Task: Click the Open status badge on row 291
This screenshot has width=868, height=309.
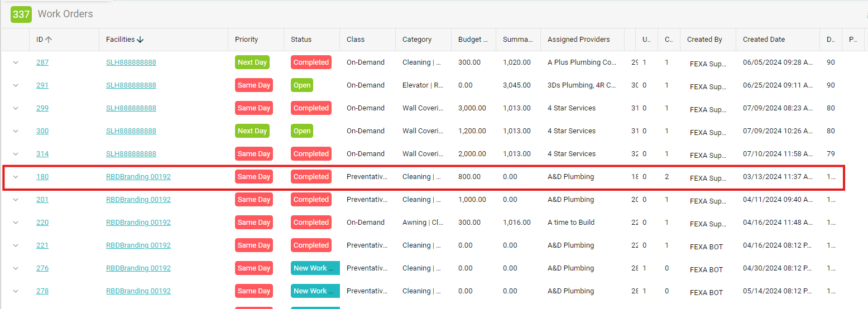Action: pyautogui.click(x=302, y=85)
